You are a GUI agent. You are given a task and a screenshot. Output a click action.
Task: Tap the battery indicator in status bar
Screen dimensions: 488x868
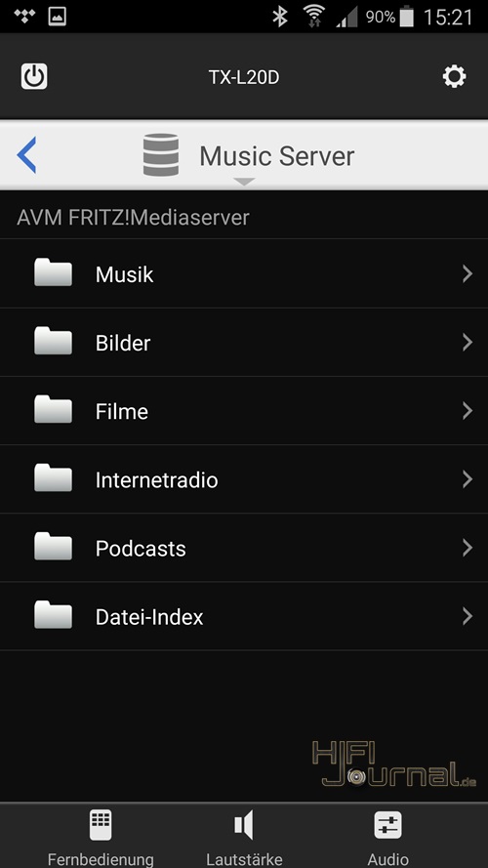click(x=407, y=17)
